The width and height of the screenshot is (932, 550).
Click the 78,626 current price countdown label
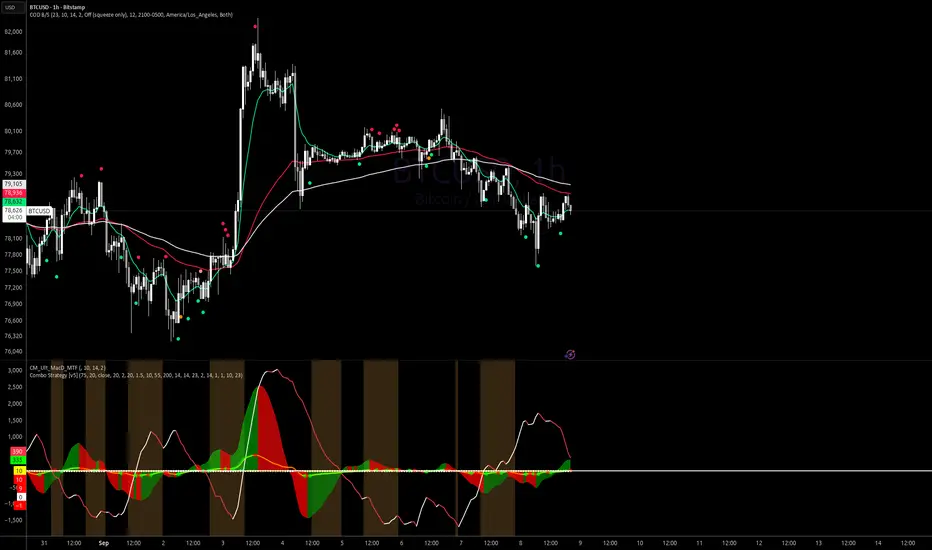[x=14, y=214]
